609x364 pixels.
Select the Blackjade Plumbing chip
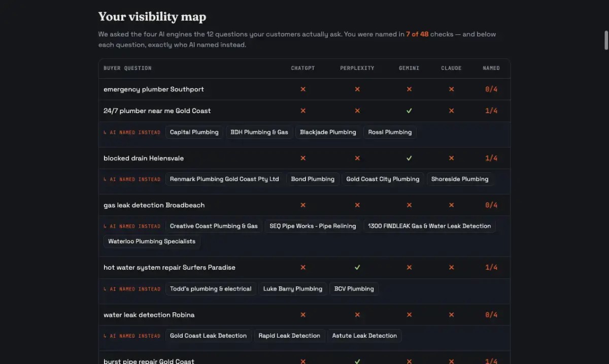point(328,132)
